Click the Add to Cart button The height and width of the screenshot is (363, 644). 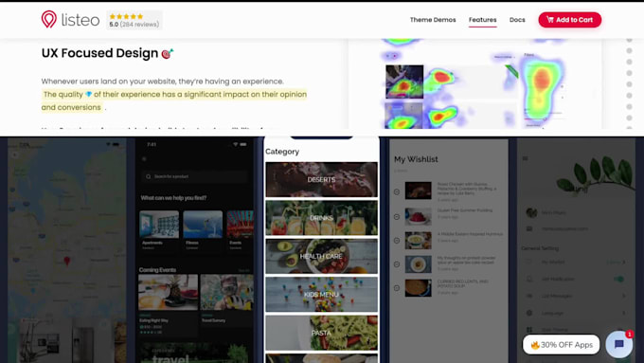[x=570, y=20]
